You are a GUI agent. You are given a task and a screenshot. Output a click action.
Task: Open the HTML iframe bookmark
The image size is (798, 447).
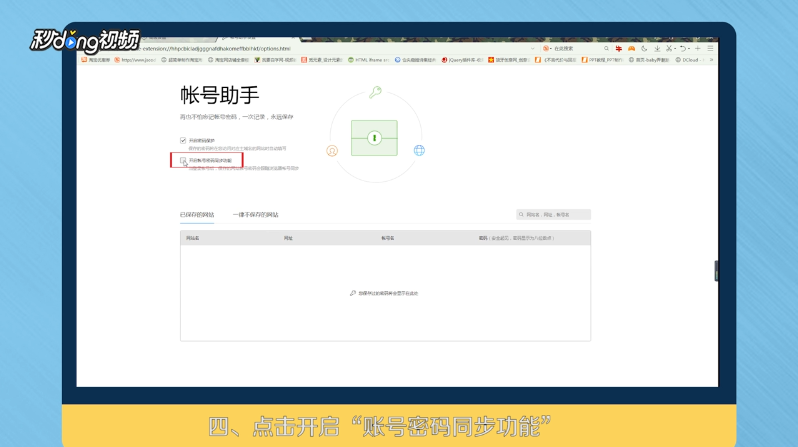pyautogui.click(x=368, y=60)
